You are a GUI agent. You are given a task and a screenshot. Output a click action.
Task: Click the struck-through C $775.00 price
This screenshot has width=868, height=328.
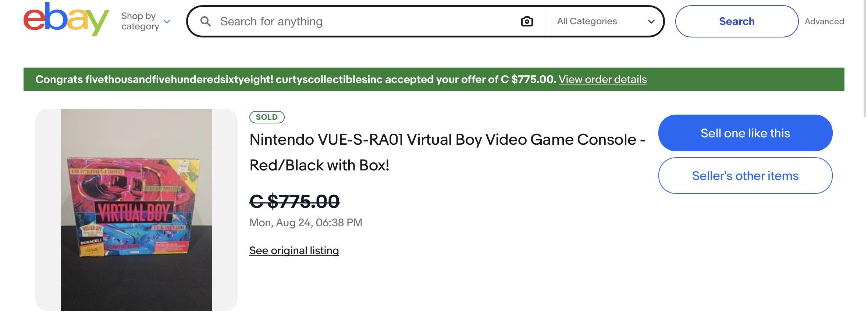(294, 201)
